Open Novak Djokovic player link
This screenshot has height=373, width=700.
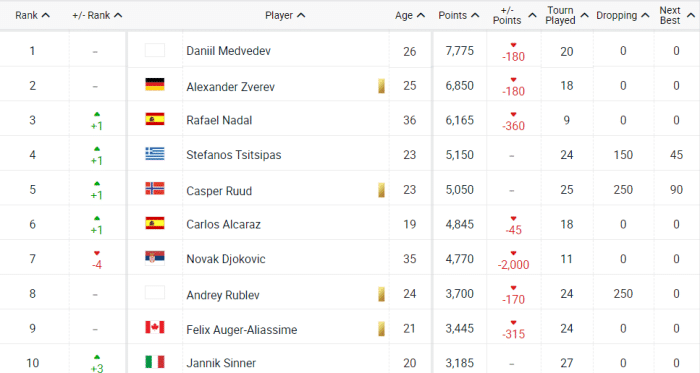(225, 259)
